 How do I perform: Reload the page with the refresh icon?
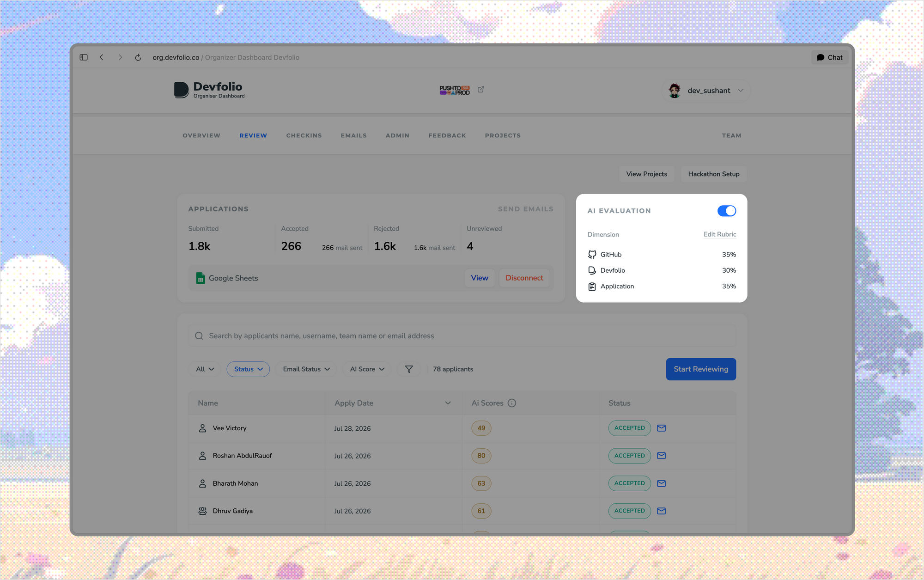click(x=138, y=57)
